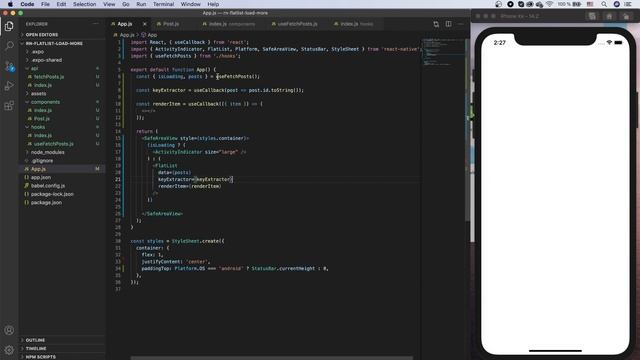640x360 pixels.
Task: Open the Extensions view
Action: click(x=9, y=106)
